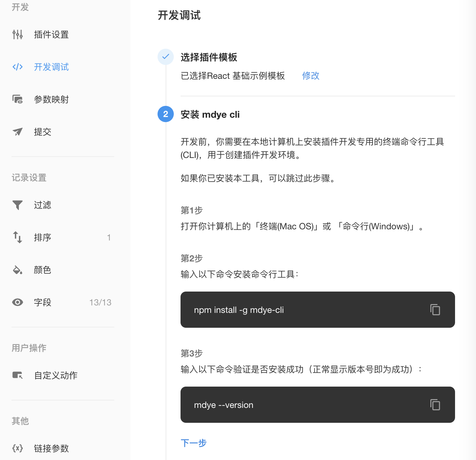Click the 第3步 label
Image resolution: width=476 pixels, height=460 pixels.
point(192,353)
